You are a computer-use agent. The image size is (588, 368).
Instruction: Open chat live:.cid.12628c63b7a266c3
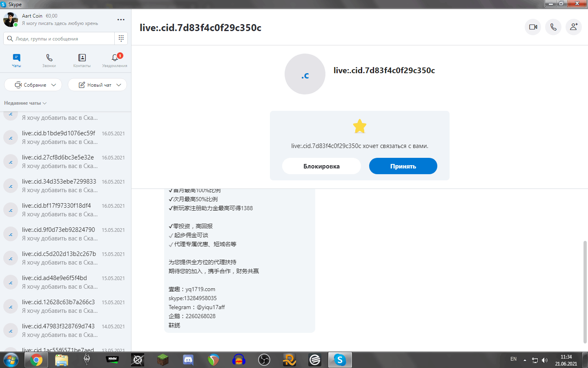[65, 306]
